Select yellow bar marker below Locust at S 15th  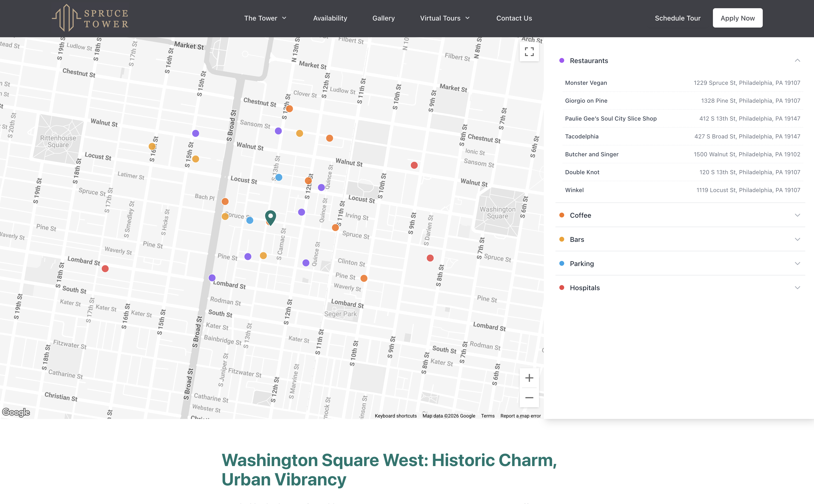click(x=195, y=159)
